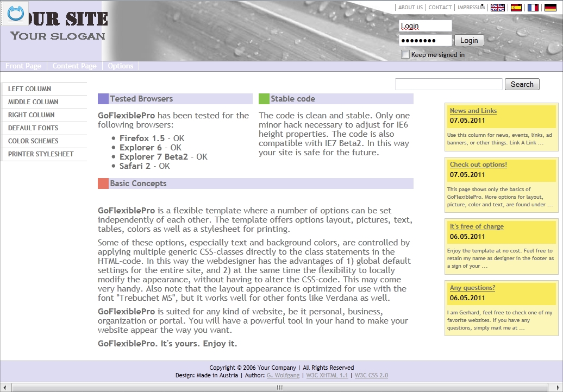Viewport: 563px width, 392px height.
Task: Select Color Schemes in side menu
Action: [x=44, y=141]
